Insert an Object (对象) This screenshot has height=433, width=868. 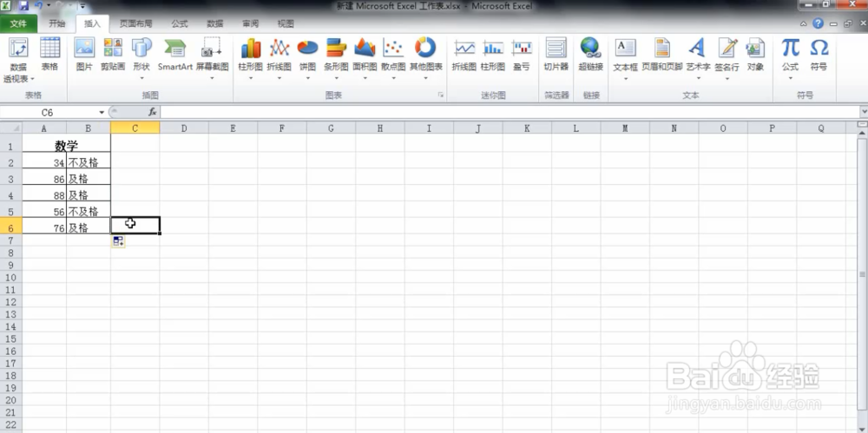755,55
